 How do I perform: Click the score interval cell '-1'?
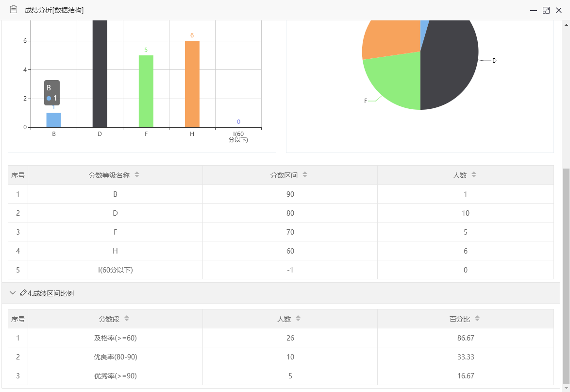pos(290,270)
